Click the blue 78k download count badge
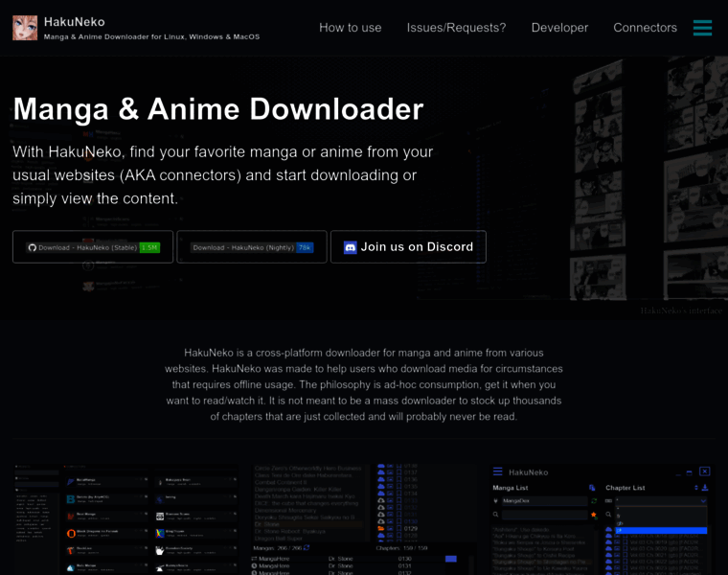 (305, 247)
